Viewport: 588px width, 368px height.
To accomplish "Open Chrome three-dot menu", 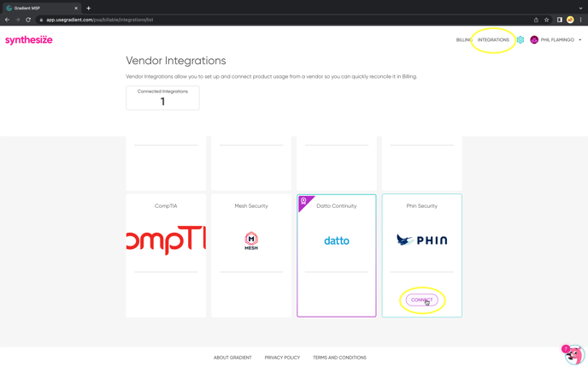I will point(580,20).
